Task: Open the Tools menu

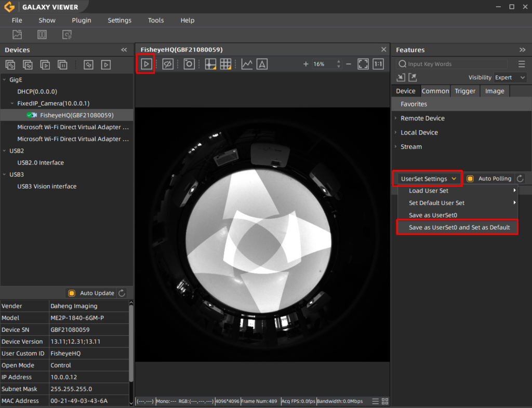Action: (x=156, y=20)
